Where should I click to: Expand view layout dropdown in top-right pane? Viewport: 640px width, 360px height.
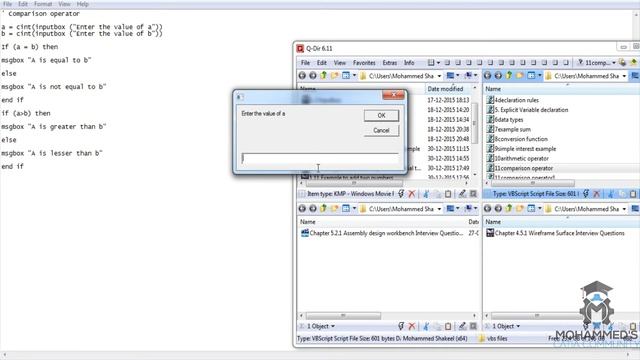(x=539, y=76)
